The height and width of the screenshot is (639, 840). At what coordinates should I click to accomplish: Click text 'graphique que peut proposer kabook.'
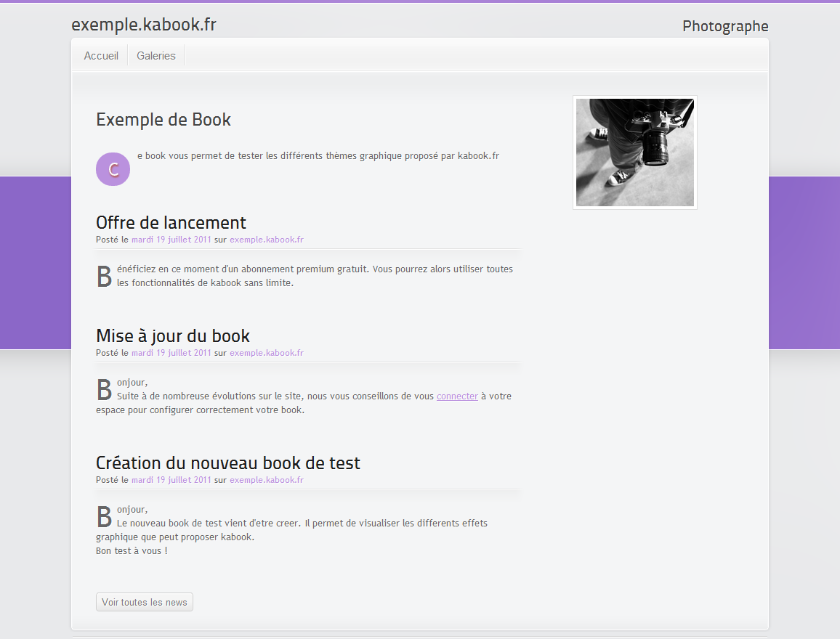(x=175, y=537)
